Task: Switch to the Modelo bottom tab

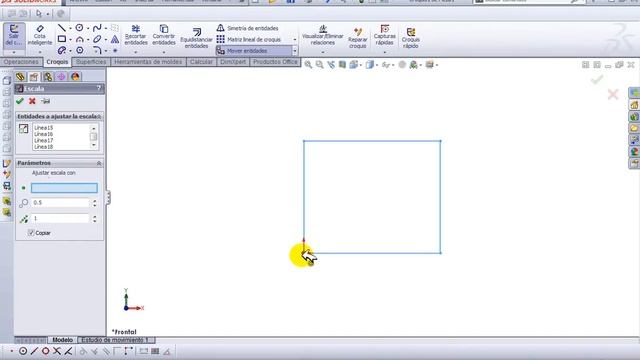Action: tap(62, 340)
